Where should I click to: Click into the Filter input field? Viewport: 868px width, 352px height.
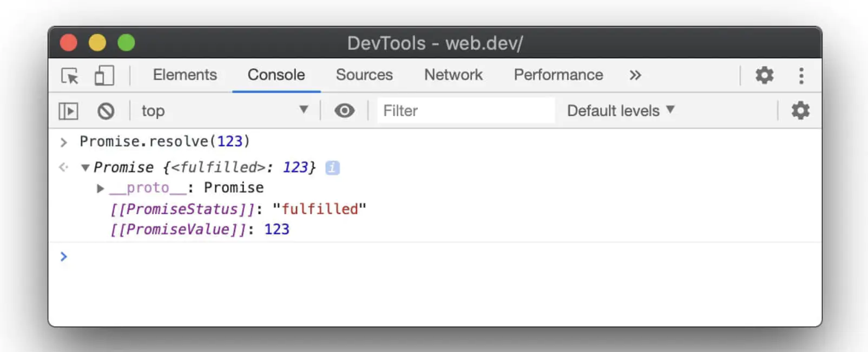coord(465,110)
